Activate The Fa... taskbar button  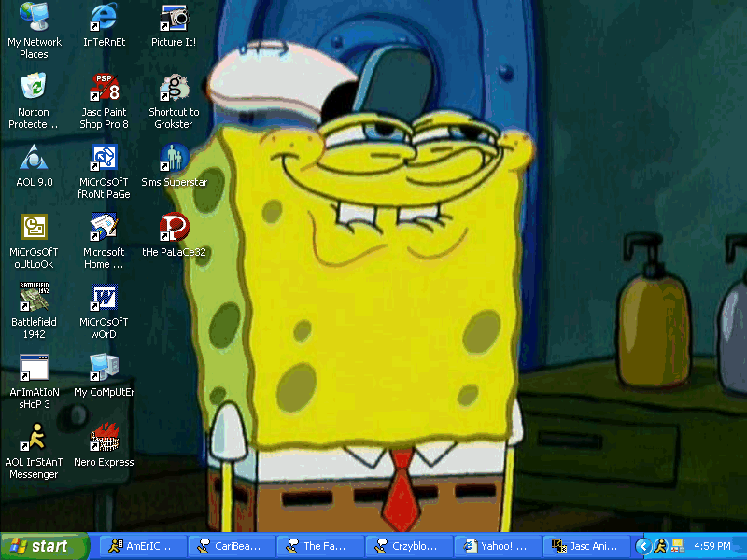[x=320, y=546]
